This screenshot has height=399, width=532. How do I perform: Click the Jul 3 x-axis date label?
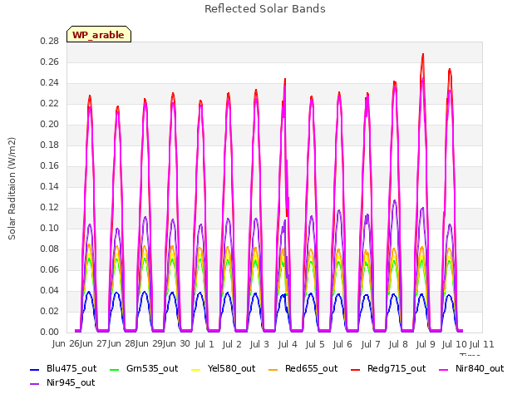[259, 344]
